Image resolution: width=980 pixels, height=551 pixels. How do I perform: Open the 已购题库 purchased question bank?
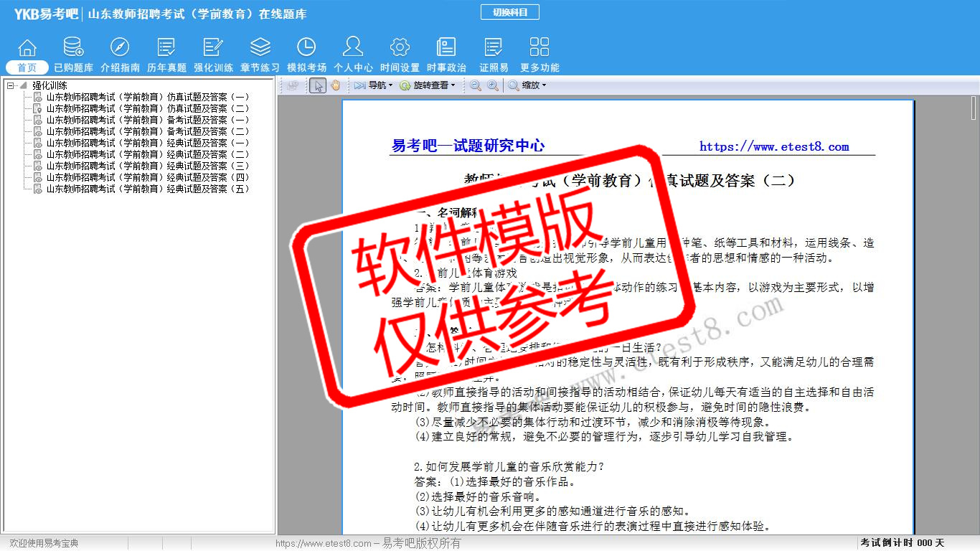[x=73, y=55]
